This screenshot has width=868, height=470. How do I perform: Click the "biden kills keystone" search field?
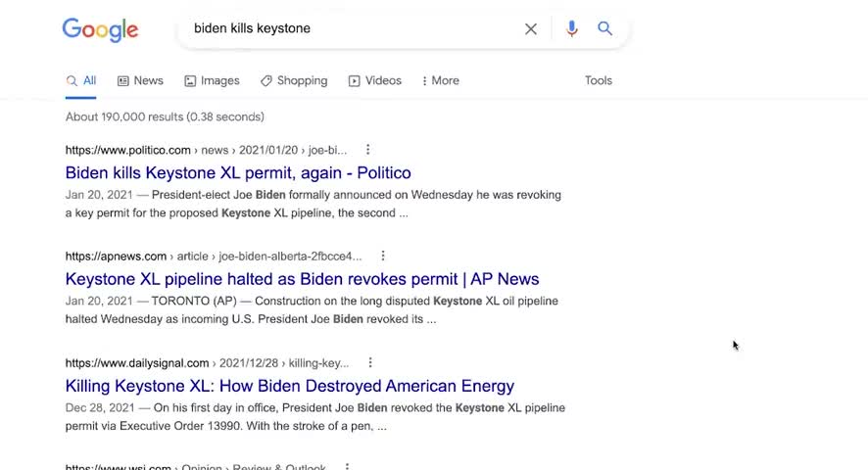[353, 29]
